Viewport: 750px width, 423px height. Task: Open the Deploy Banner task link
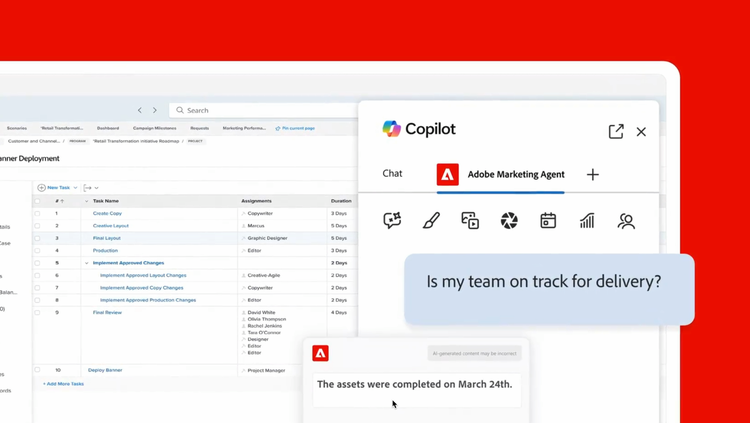point(105,370)
